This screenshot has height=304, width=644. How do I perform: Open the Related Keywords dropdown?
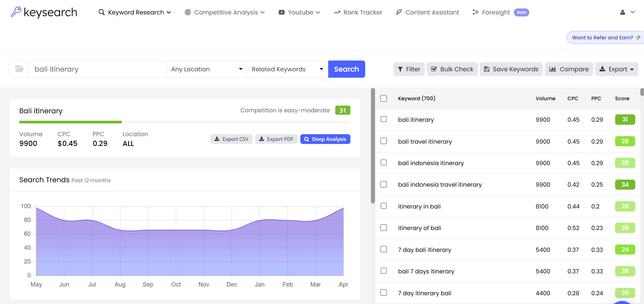point(288,69)
